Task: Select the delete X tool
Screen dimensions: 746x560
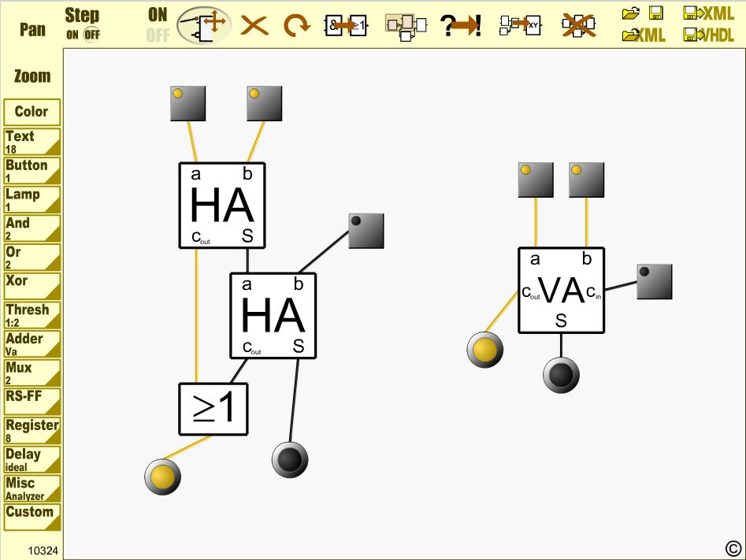Action: click(254, 25)
